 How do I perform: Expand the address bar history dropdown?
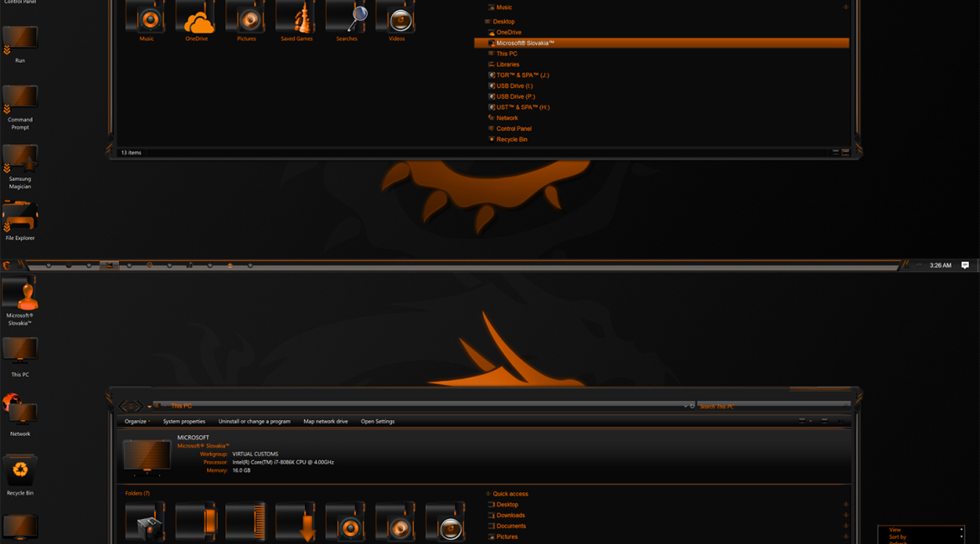(x=684, y=407)
